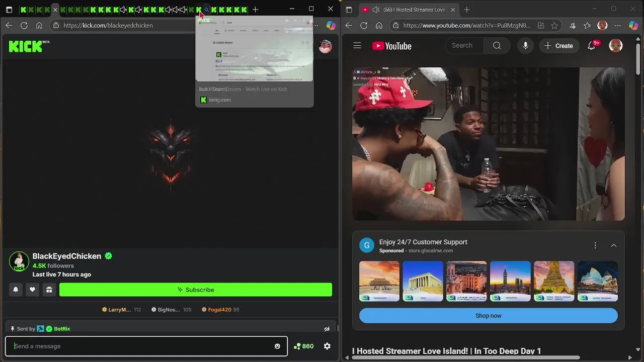
Task: Click the YouTube horizontal scrollbar
Action: (466, 357)
